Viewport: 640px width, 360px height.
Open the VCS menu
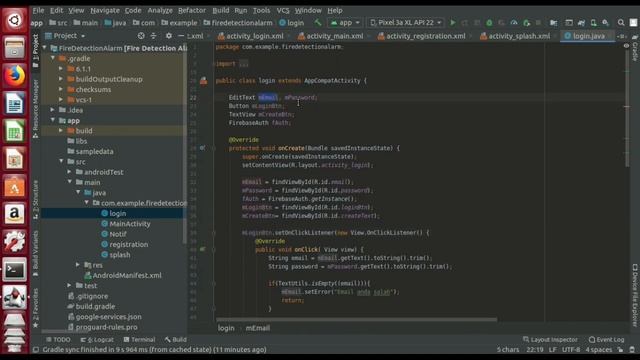tap(283, 10)
